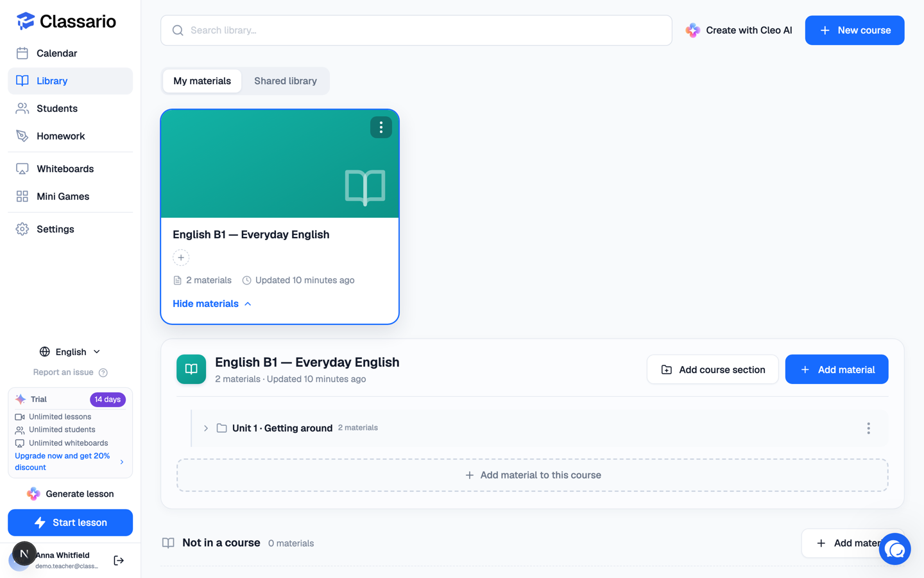Click the Anna Whitfield profile name
Viewport: 924px width, 578px height.
(63, 556)
